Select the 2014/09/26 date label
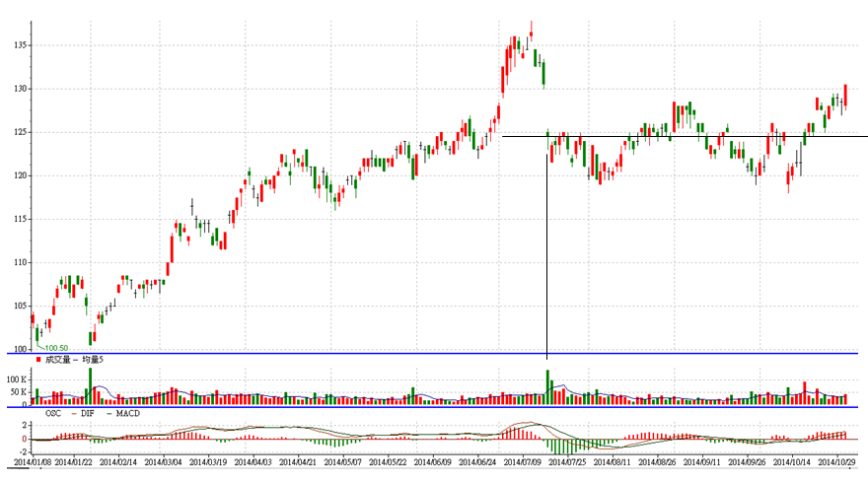This screenshot has width=868, height=482. 747,462
